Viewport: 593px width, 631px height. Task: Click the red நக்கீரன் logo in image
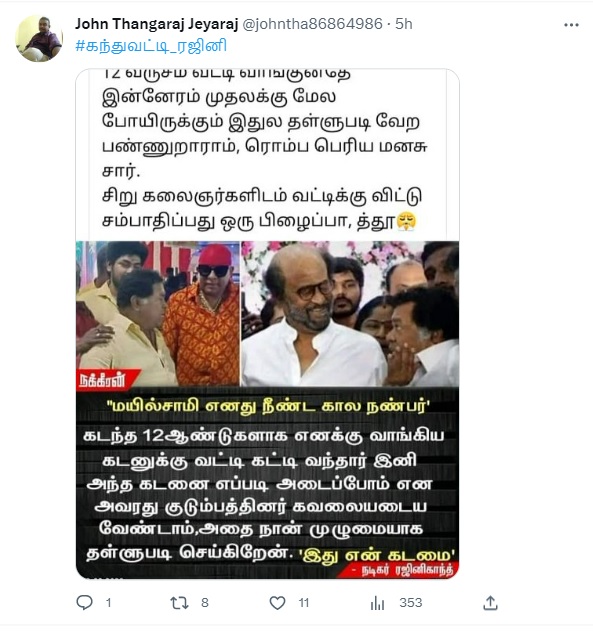(107, 379)
